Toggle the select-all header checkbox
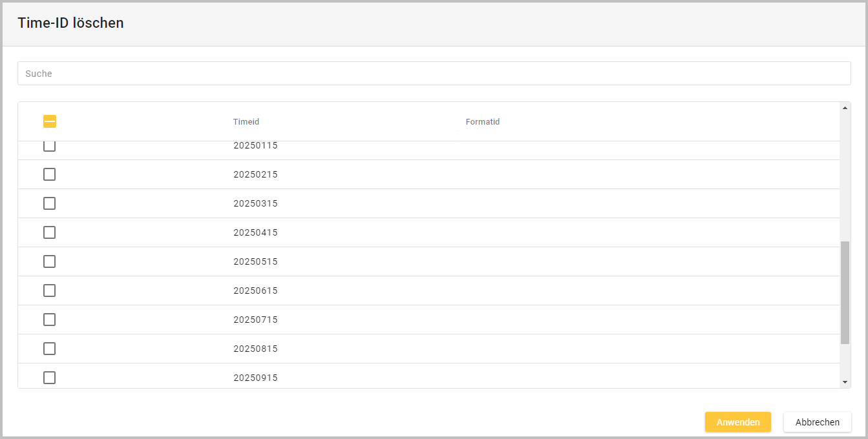 50,121
